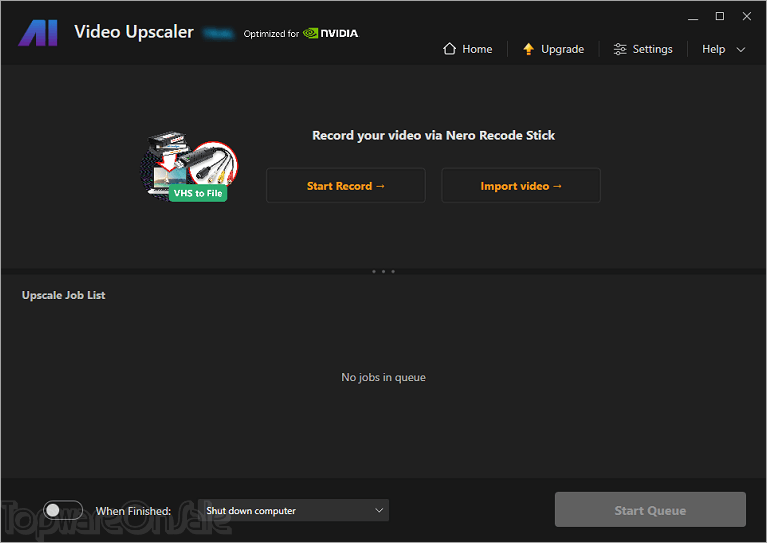Image resolution: width=767 pixels, height=543 pixels.
Task: Click the No jobs in queue text
Action: coord(384,377)
